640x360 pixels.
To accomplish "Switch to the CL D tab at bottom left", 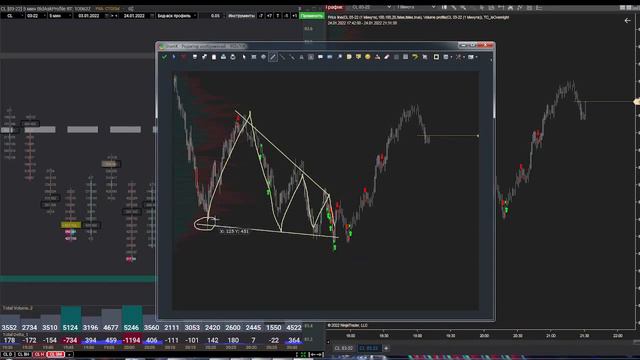I will 7,354.
